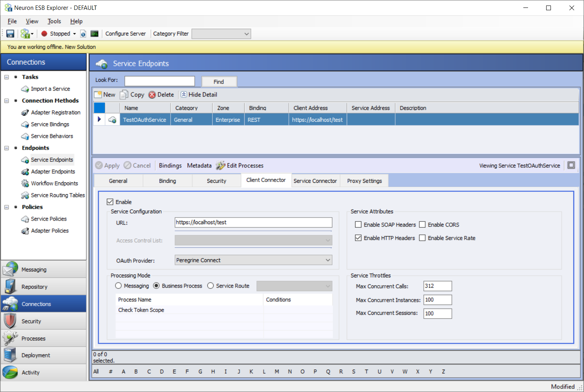584x392 pixels.
Task: Open the Activity navigation section
Action: [x=43, y=372]
